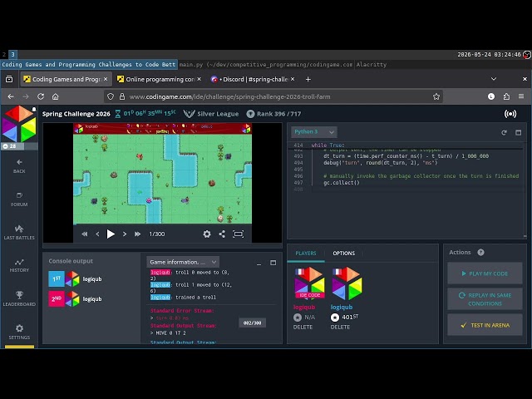The height and width of the screenshot is (399, 532).
Task: Open the list all tabs chevron
Action: click(494, 79)
